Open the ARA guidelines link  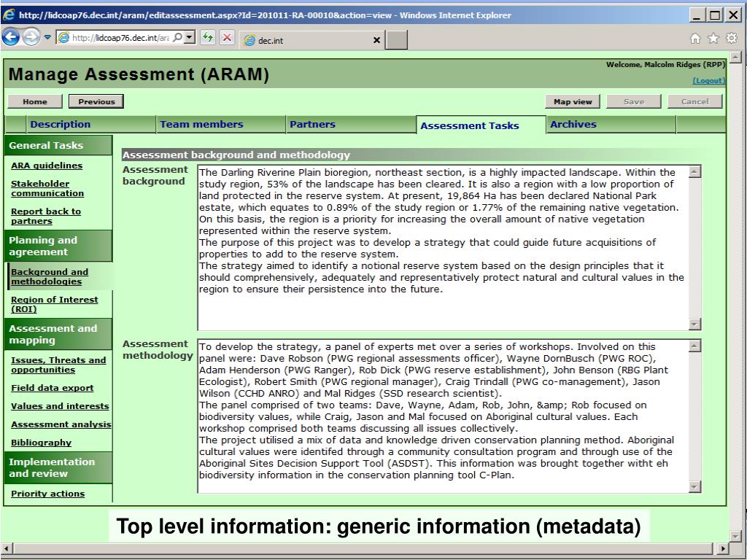[x=47, y=166]
